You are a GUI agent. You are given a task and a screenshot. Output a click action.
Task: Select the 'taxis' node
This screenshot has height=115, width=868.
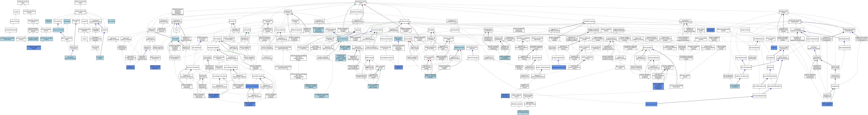point(177,30)
